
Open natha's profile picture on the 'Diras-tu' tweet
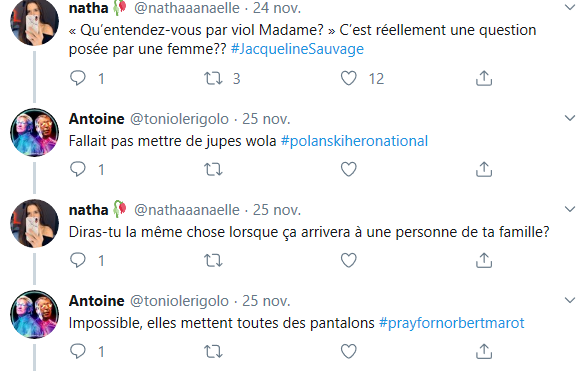[x=34, y=223]
